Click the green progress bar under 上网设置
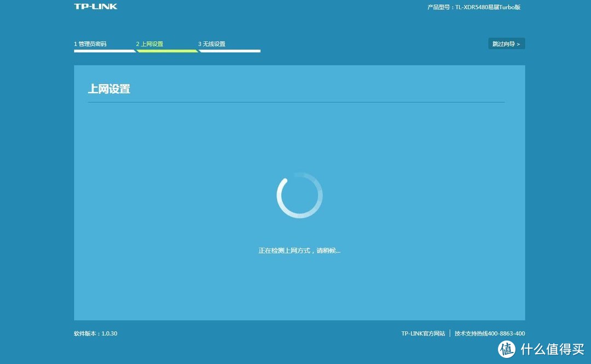 pyautogui.click(x=167, y=51)
